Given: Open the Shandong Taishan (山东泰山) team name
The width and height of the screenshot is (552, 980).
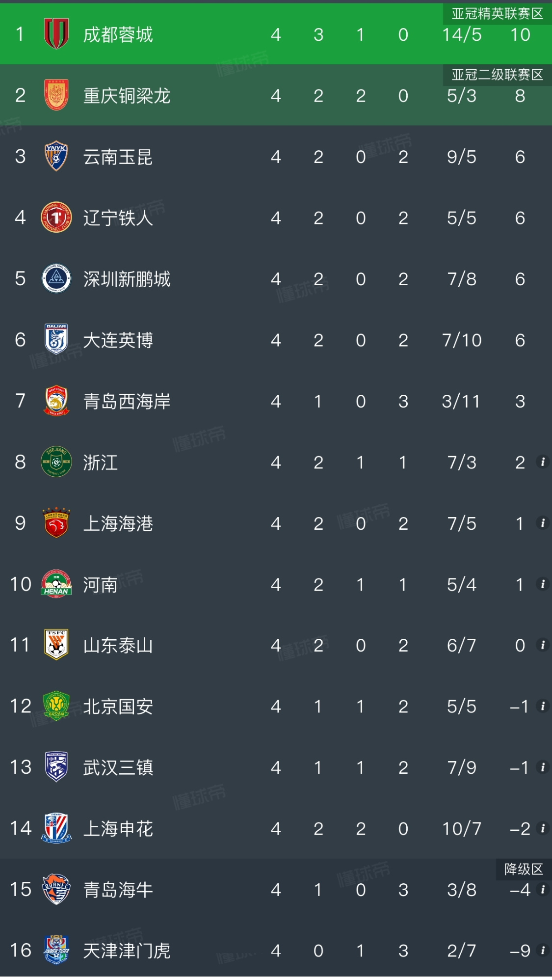Looking at the screenshot, I should pos(118,645).
